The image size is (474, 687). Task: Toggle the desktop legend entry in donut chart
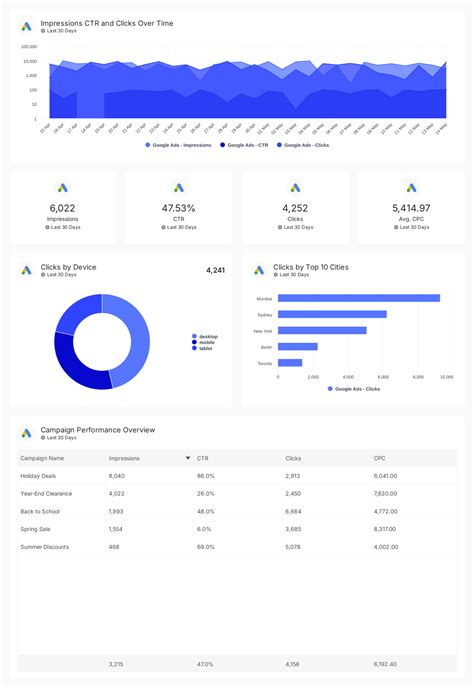[x=205, y=336]
